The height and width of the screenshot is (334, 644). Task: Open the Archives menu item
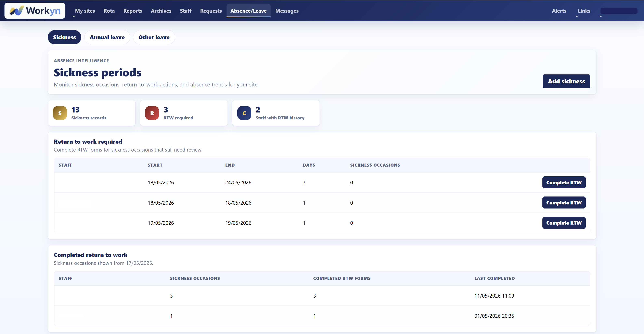161,11
